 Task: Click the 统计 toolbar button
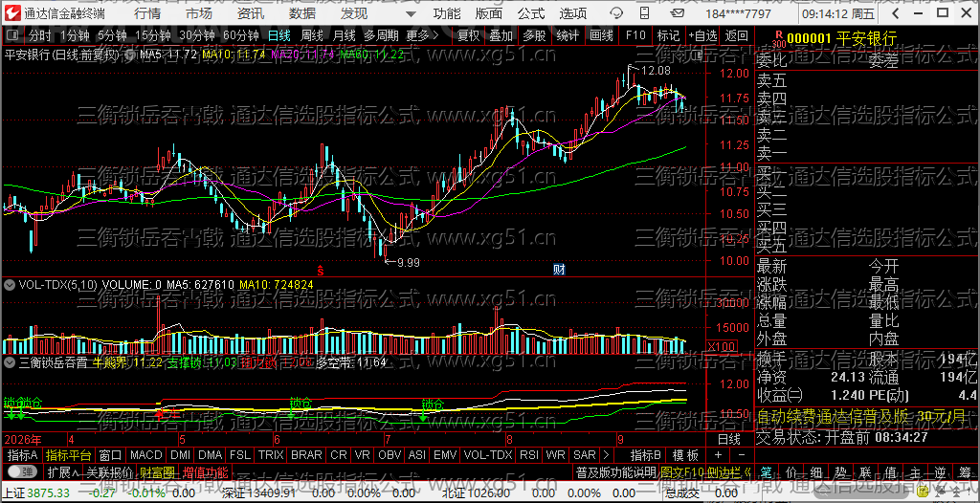(x=568, y=35)
